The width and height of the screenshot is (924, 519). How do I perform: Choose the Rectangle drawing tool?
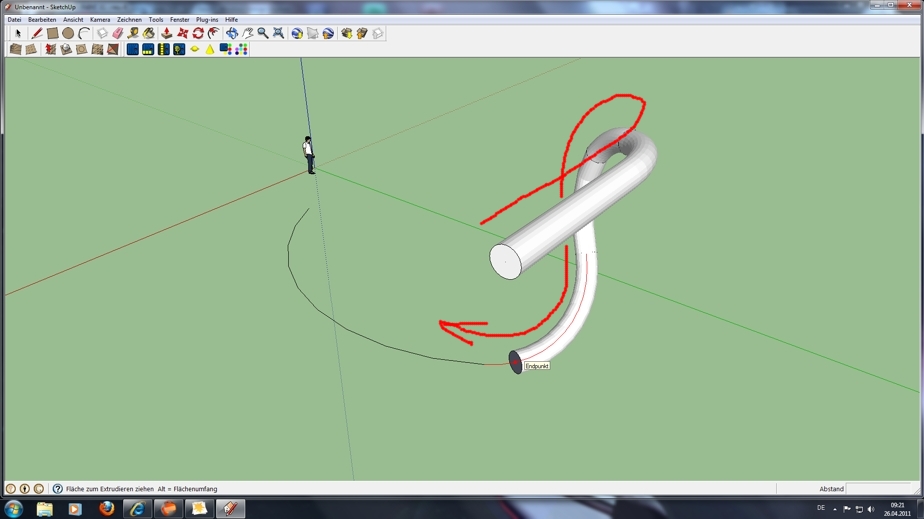click(x=52, y=33)
